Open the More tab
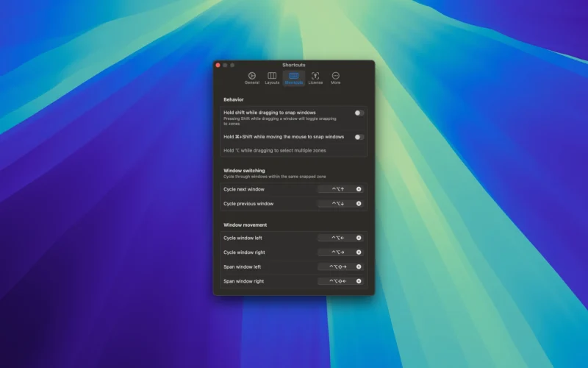Image resolution: width=588 pixels, height=368 pixels. click(x=335, y=78)
